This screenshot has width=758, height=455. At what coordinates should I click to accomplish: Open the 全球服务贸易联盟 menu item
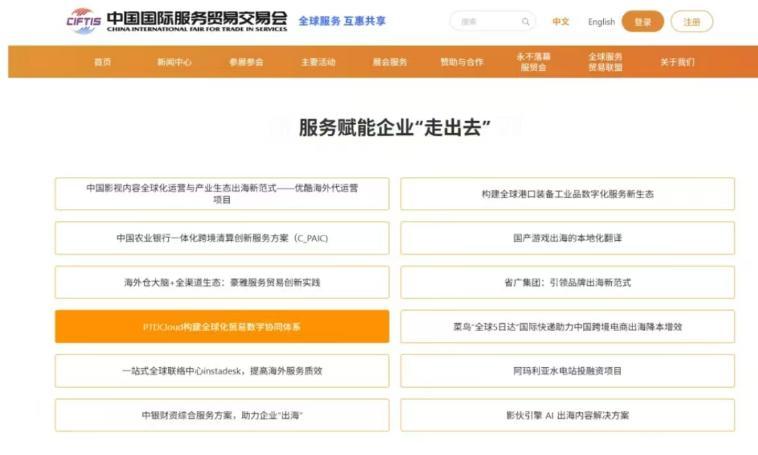point(605,62)
